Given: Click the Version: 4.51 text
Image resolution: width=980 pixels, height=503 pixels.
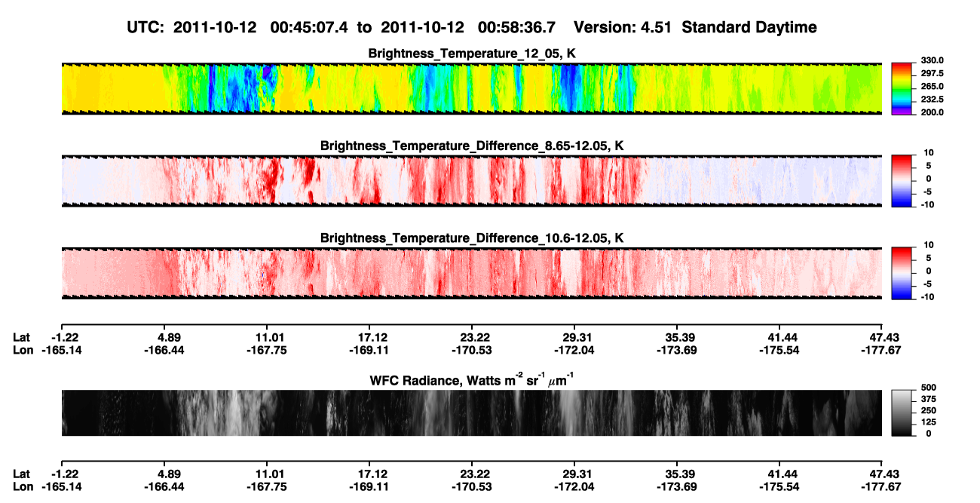Looking at the screenshot, I should point(621,28).
